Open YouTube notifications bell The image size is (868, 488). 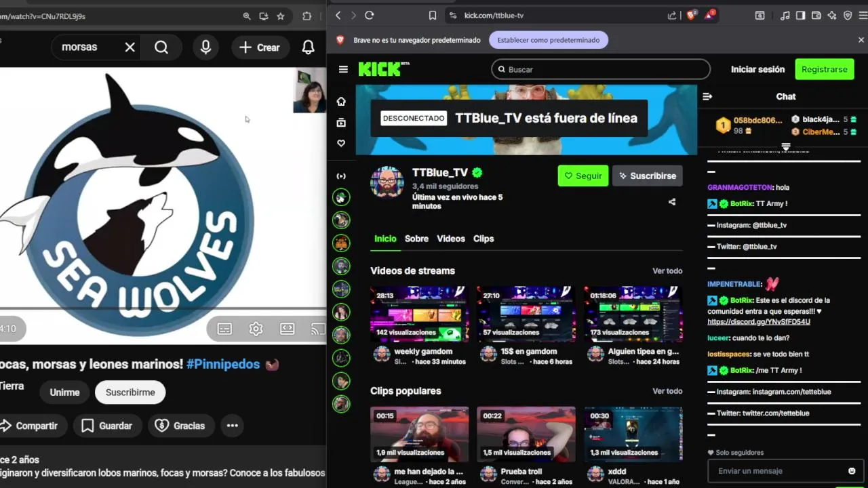pyautogui.click(x=308, y=47)
